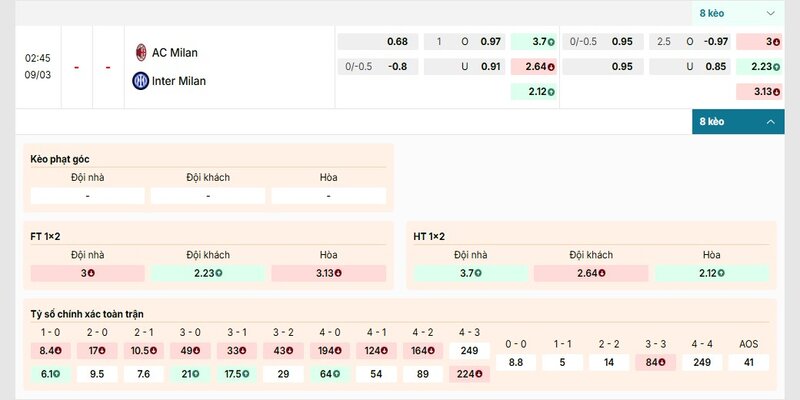Screen dimensions: 800x400
Task: Pick FT 1×2 Hòa odds 3.13
Action: (x=329, y=273)
